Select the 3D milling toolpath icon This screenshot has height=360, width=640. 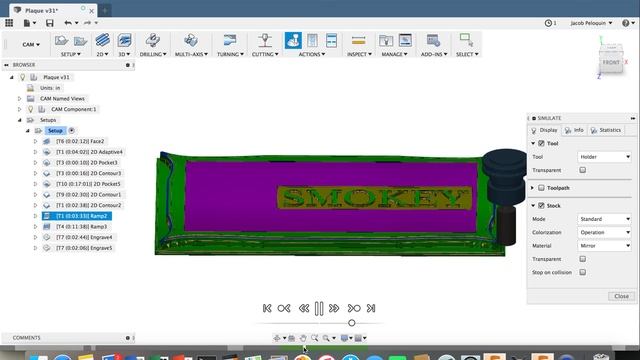click(124, 40)
